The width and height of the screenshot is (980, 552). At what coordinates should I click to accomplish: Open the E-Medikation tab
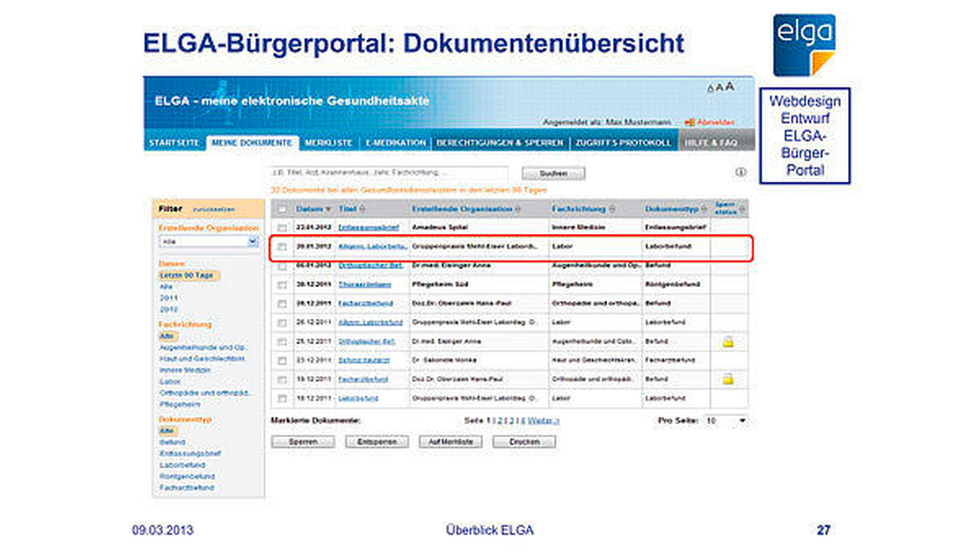pos(396,143)
